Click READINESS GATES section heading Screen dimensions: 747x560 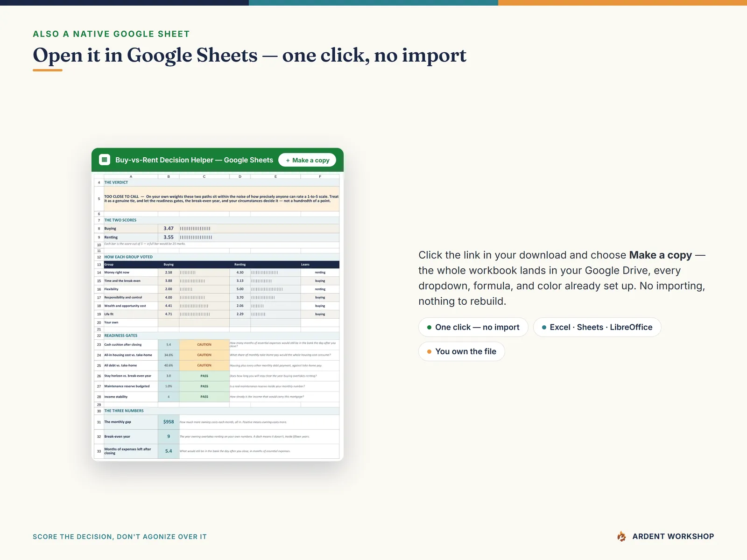click(x=121, y=336)
